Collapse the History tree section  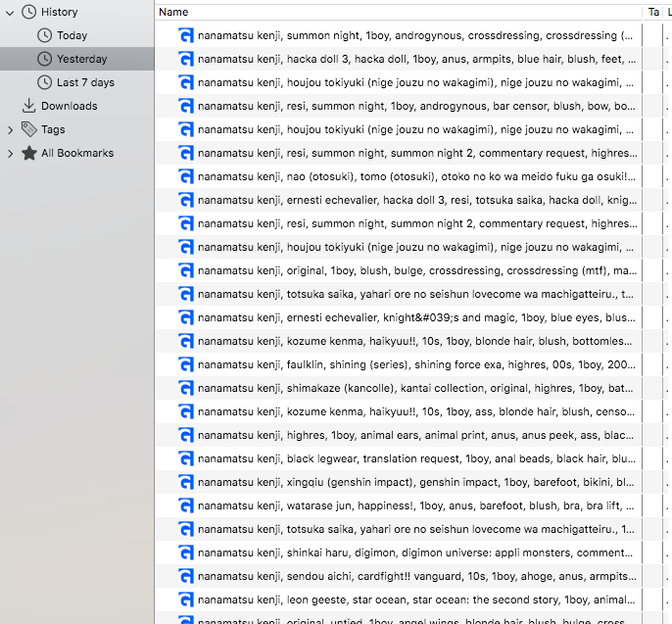(10, 13)
